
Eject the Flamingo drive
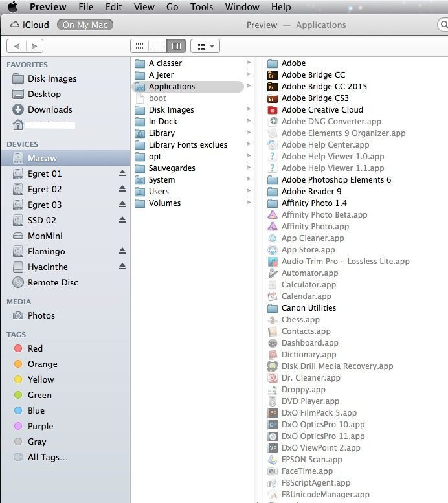122,251
